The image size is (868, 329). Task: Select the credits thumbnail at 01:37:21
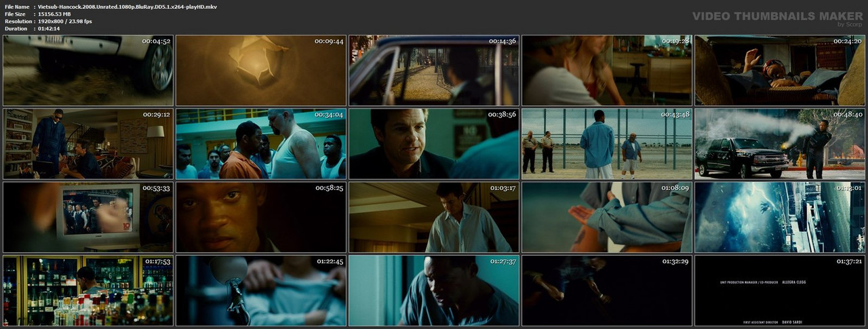pos(780,290)
